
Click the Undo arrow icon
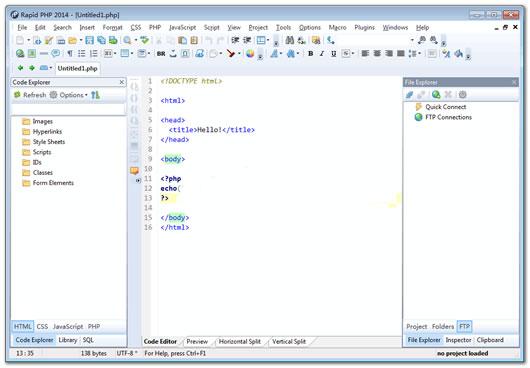(x=209, y=41)
